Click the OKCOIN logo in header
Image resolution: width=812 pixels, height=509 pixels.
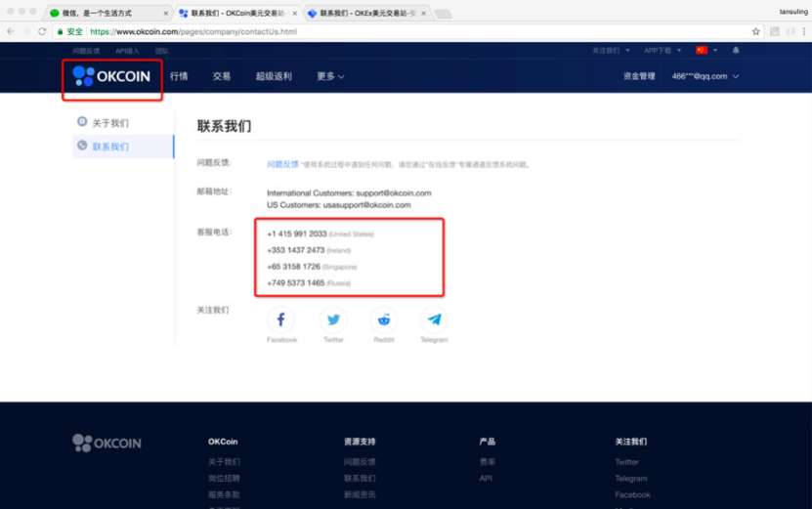111,76
